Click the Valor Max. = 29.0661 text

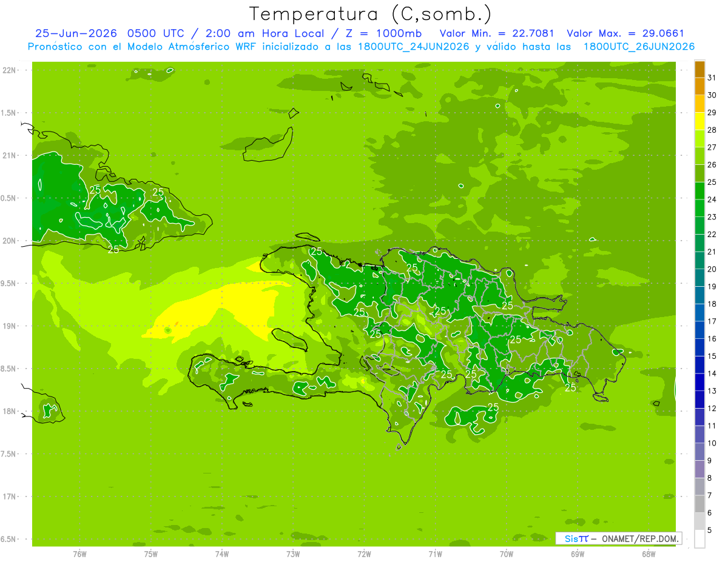click(x=625, y=33)
